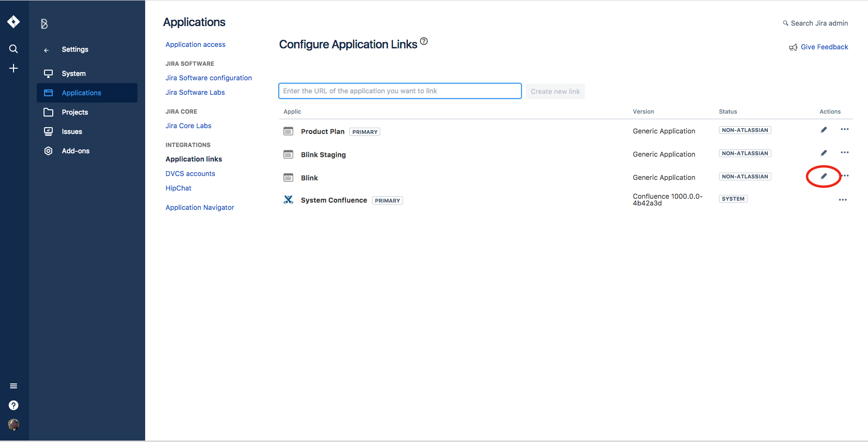Click Search Jira admin field
868x442 pixels.
[819, 23]
